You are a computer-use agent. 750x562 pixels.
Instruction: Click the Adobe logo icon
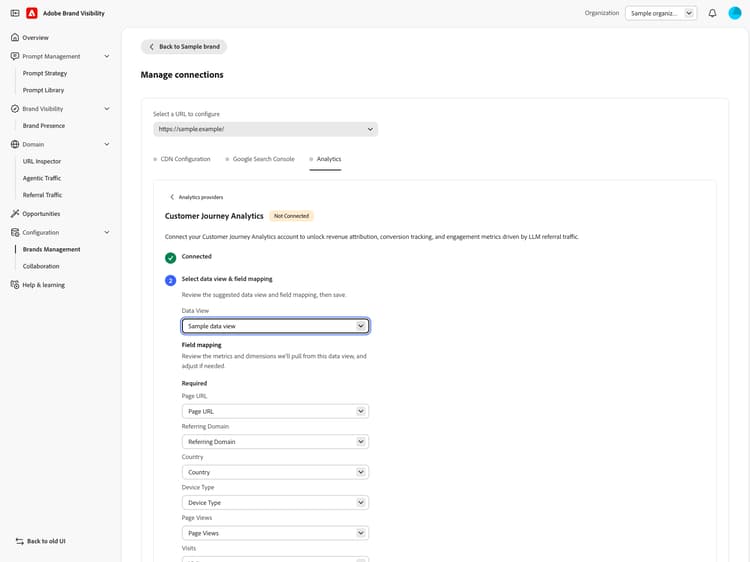coord(32,13)
